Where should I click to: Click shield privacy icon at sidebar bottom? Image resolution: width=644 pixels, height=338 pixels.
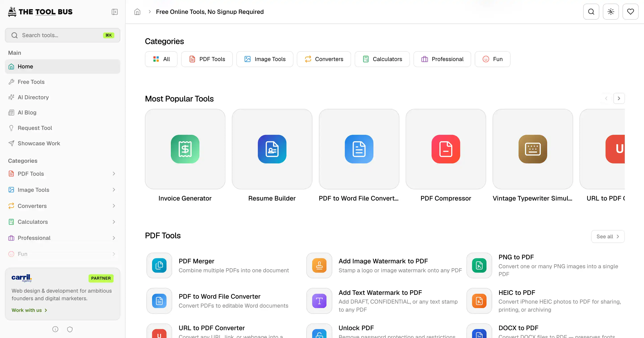pos(70,329)
